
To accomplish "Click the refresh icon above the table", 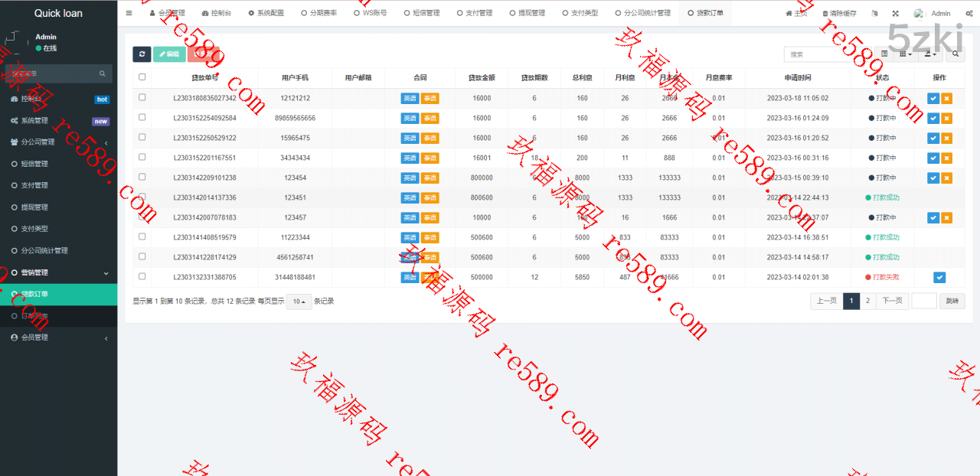I will point(142,54).
